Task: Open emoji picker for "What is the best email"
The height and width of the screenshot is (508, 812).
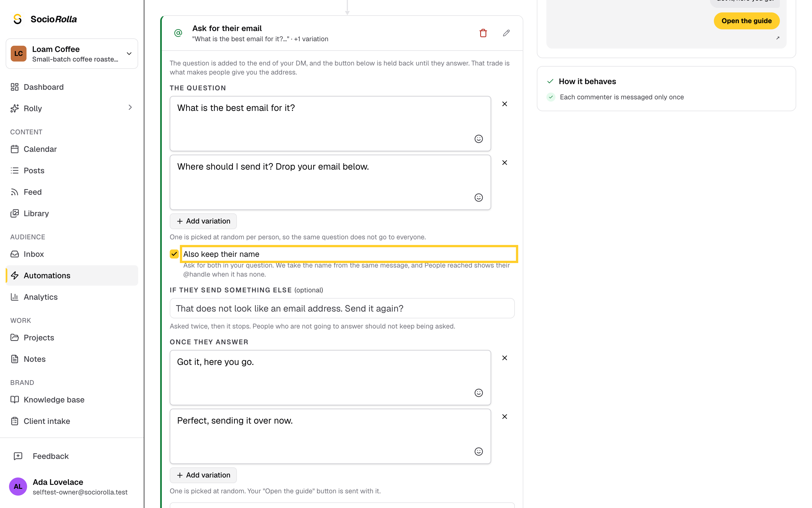Action: tap(478, 139)
